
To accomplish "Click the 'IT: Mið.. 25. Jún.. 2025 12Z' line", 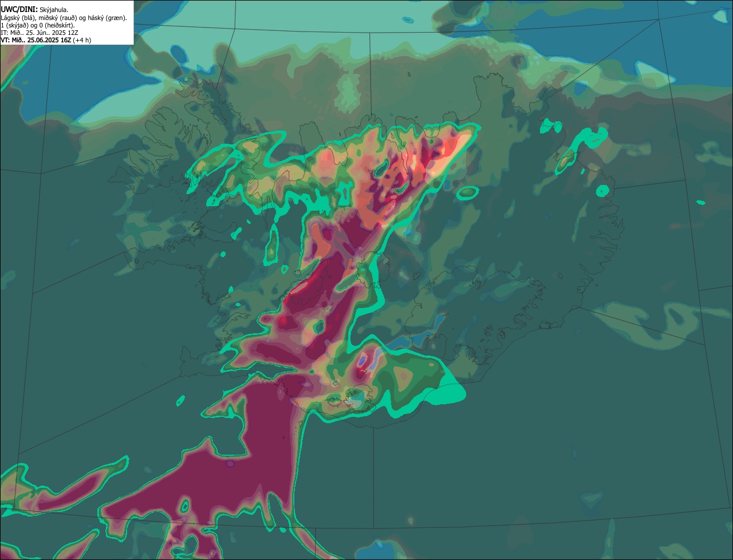I will [40, 33].
